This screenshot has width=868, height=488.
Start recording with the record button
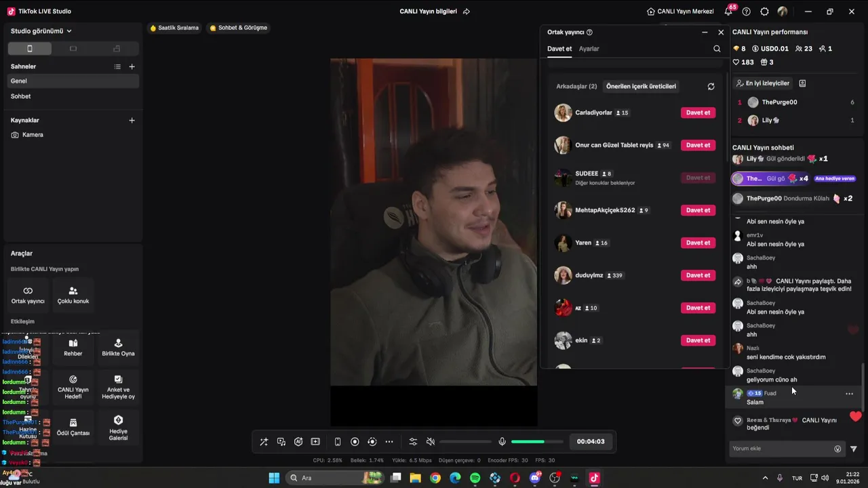click(x=355, y=442)
